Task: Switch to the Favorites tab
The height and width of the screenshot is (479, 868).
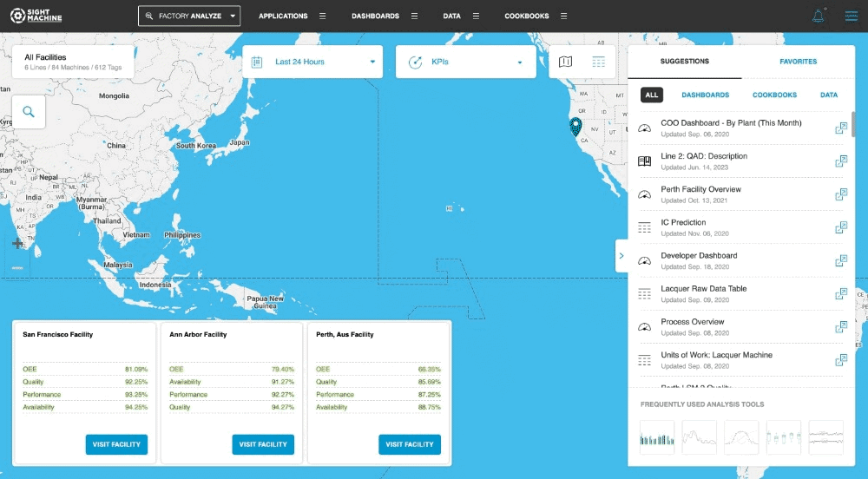Action: point(798,62)
